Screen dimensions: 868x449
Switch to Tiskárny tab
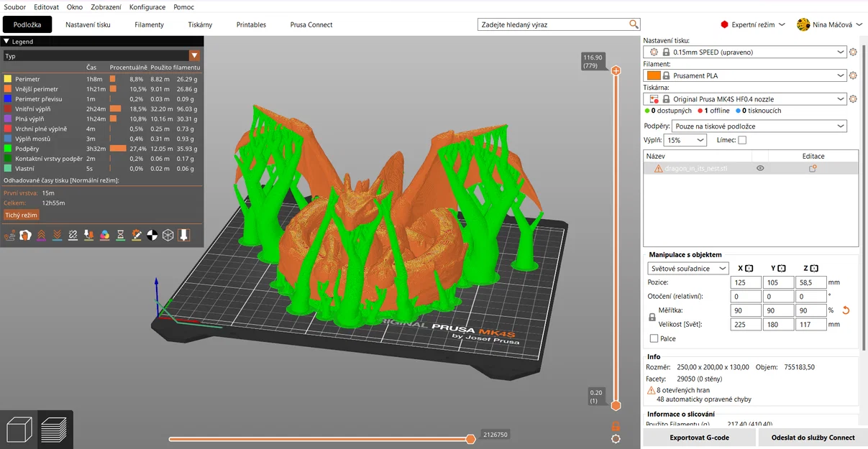200,24
